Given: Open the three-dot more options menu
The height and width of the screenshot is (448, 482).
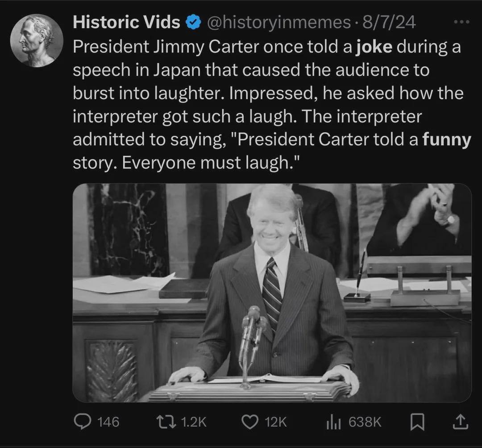Looking at the screenshot, I should (x=462, y=22).
